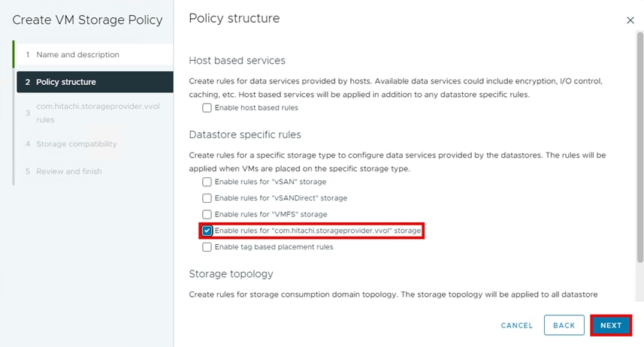The image size is (644, 347).
Task: Open step 4 Storage compatibility
Action: pos(76,143)
